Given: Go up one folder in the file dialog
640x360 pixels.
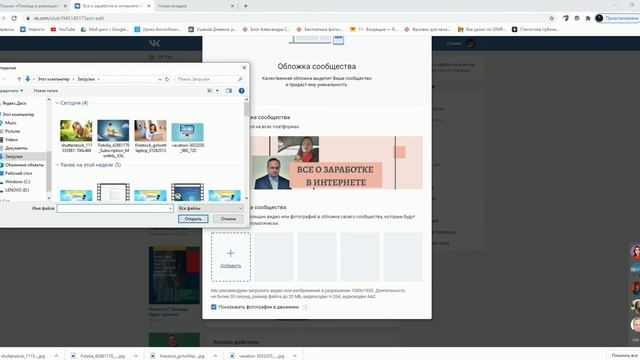Looking at the screenshot, I should tap(19, 79).
